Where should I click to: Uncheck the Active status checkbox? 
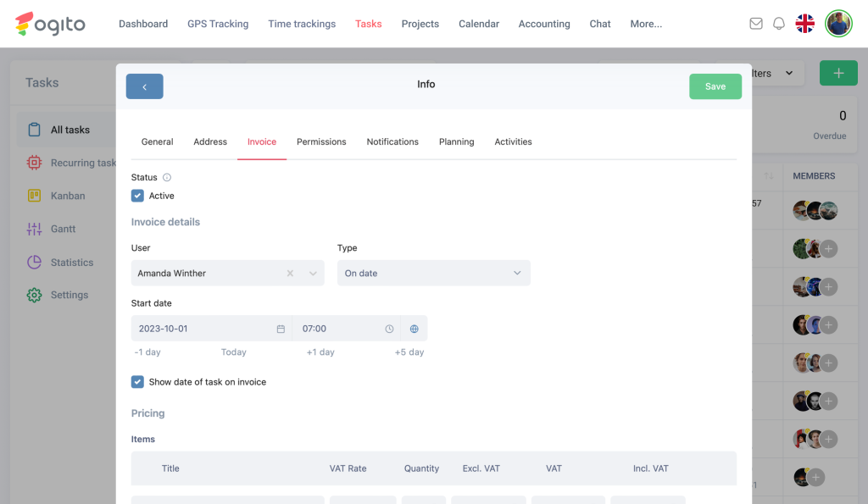(137, 196)
